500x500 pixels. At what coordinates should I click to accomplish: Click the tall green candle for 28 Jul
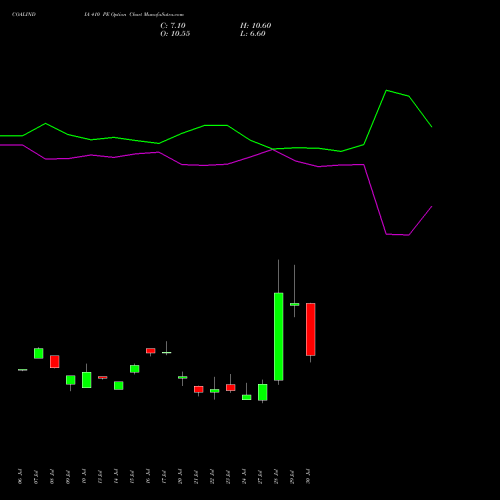click(279, 336)
